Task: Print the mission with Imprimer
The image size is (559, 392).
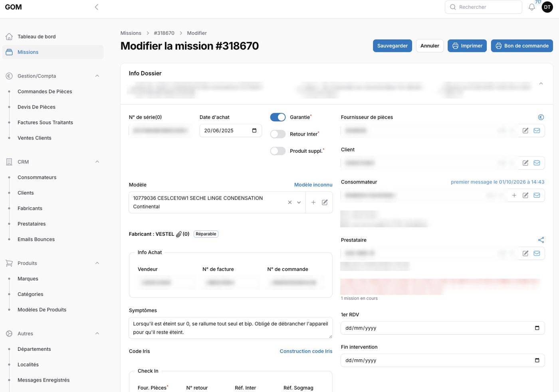Action: click(467, 46)
